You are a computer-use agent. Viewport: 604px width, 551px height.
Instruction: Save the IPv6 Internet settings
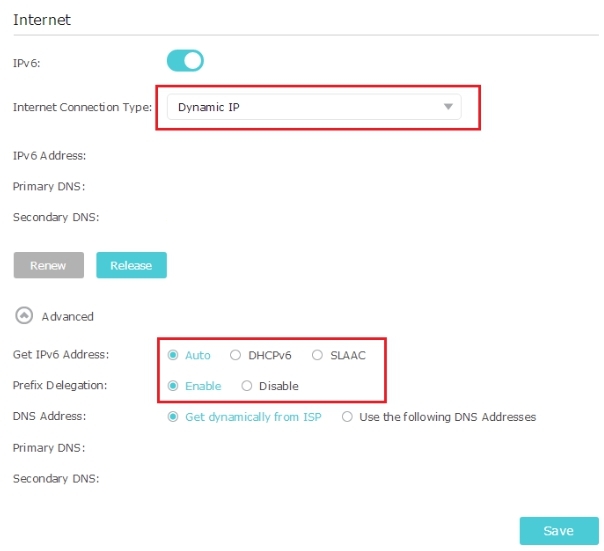click(559, 531)
